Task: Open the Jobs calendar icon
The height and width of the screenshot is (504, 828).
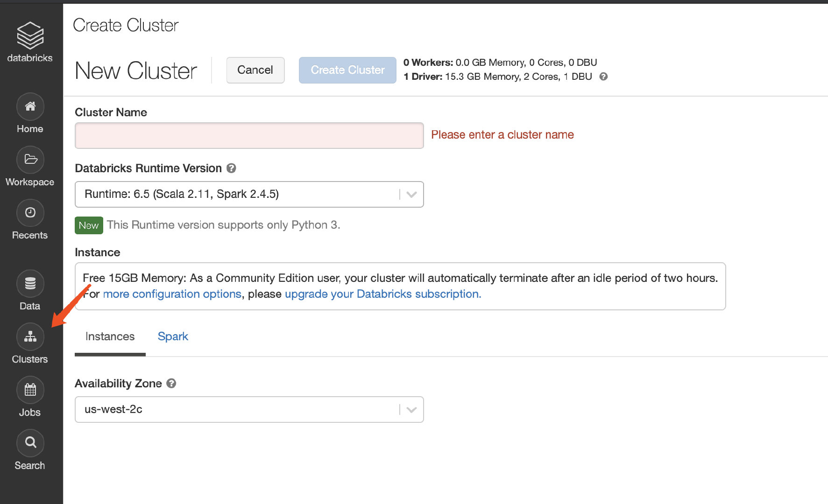Action: point(30,390)
